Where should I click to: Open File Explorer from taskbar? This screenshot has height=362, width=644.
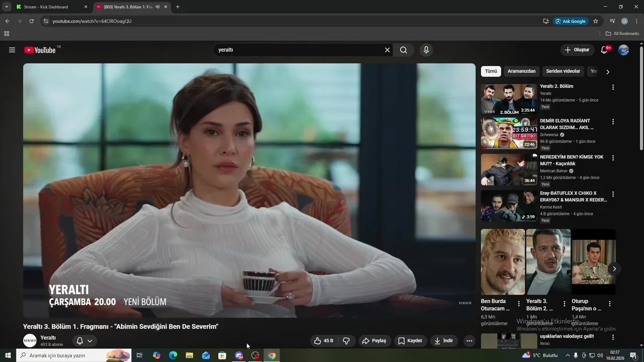pos(189,355)
